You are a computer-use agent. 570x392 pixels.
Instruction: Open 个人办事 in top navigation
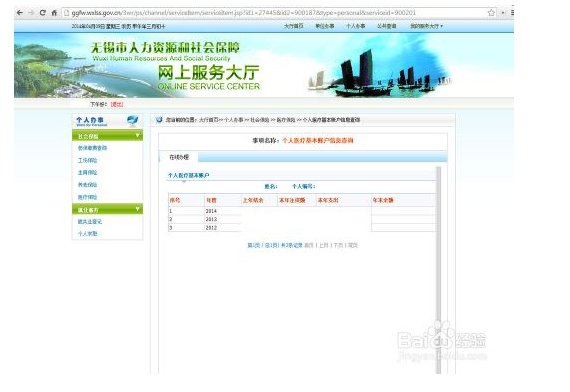coord(356,26)
